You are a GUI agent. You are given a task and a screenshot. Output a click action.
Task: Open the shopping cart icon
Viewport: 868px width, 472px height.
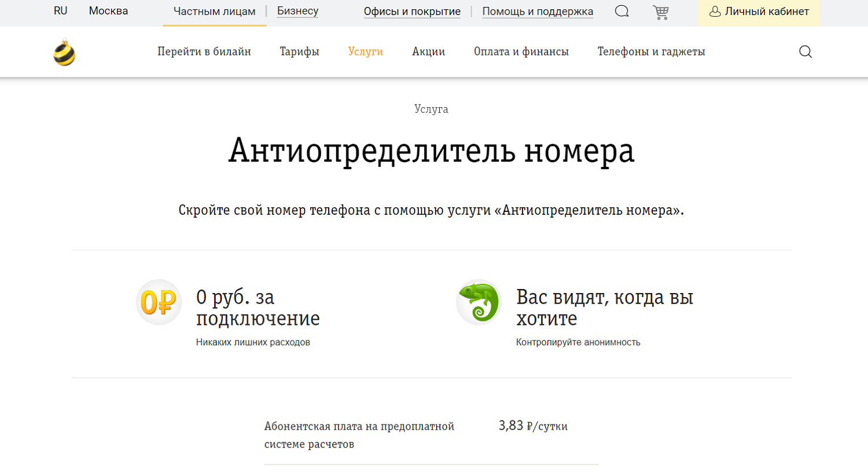(660, 12)
